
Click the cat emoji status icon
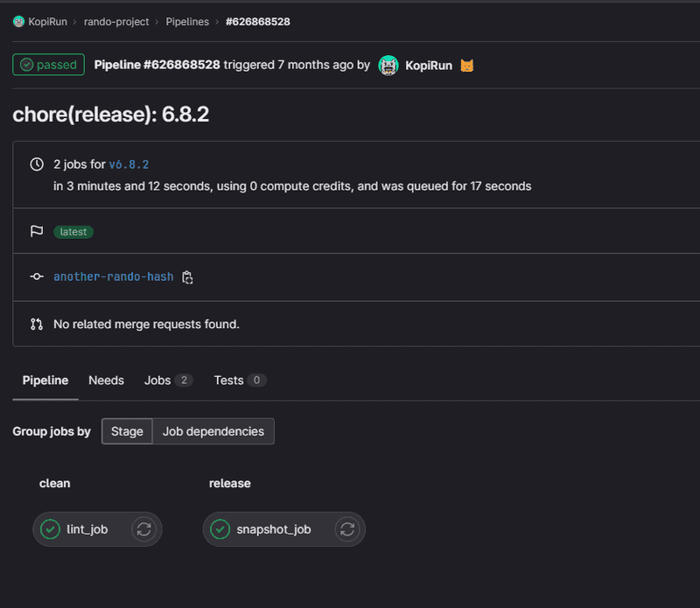pyautogui.click(x=467, y=66)
